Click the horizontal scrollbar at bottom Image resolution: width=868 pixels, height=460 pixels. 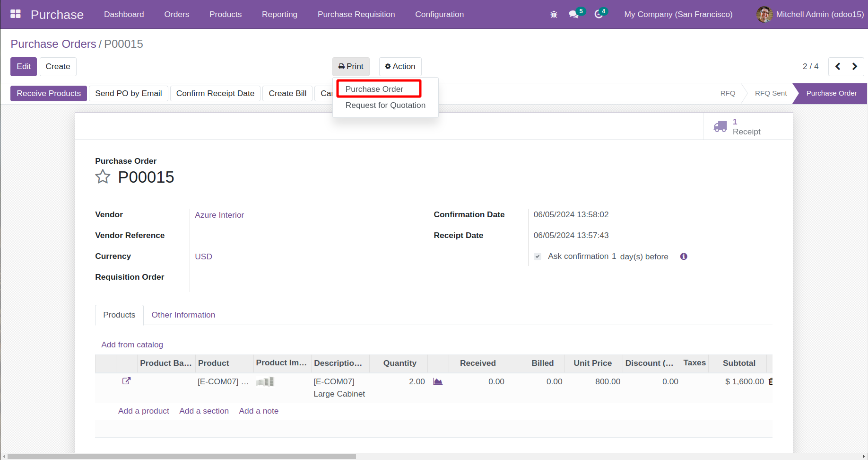(182, 457)
